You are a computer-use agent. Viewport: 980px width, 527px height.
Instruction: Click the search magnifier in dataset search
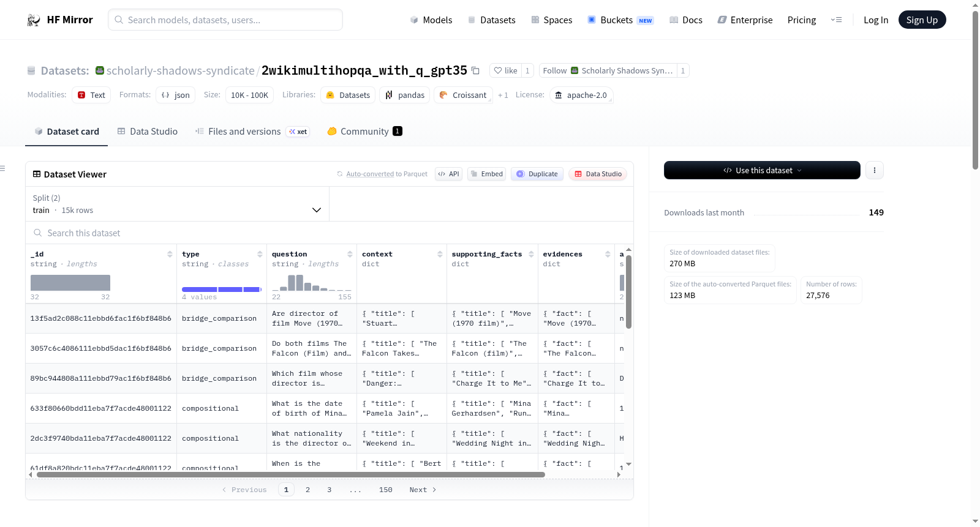(x=38, y=233)
